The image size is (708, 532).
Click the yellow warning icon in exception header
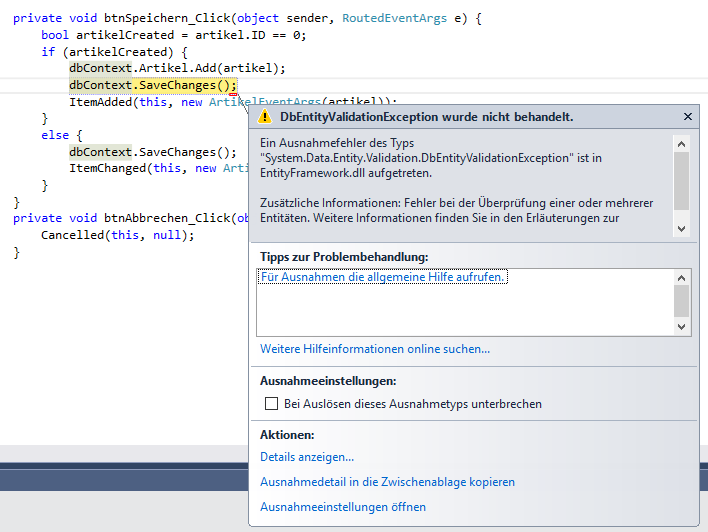click(x=265, y=117)
